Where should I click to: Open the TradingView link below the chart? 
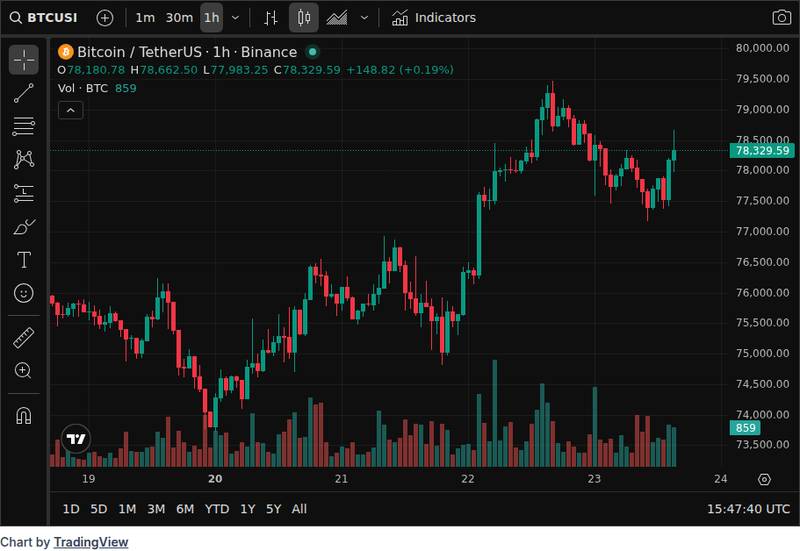coord(91,542)
